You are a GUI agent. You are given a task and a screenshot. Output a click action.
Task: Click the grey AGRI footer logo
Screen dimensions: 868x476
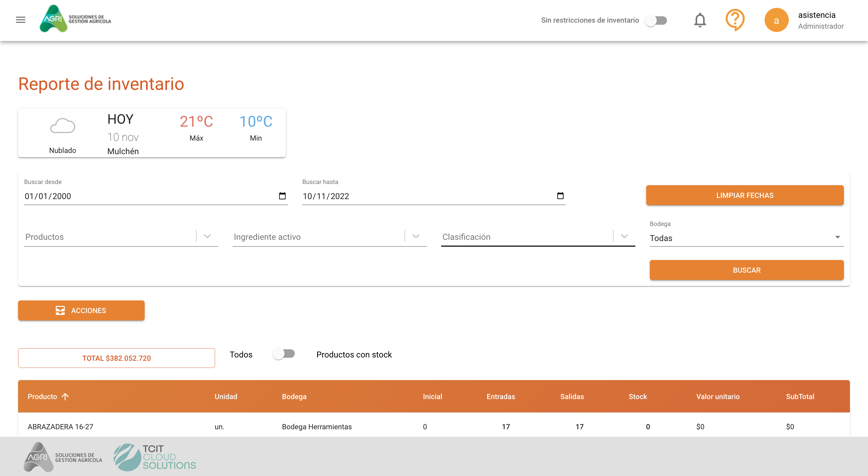63,457
